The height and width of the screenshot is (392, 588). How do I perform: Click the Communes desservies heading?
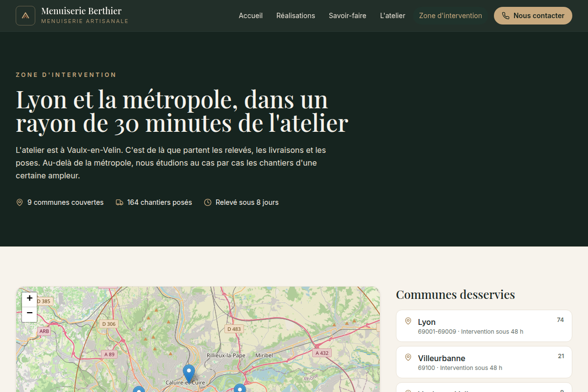click(455, 294)
